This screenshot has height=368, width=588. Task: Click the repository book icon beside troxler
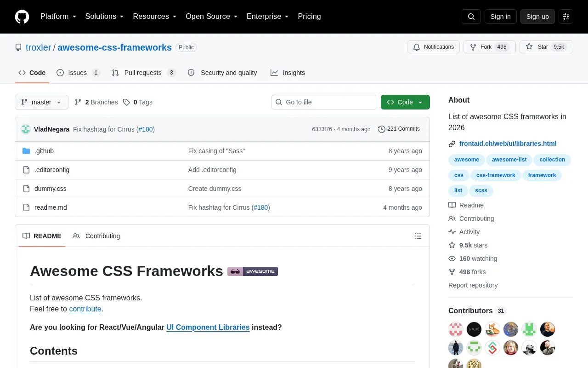click(x=18, y=47)
